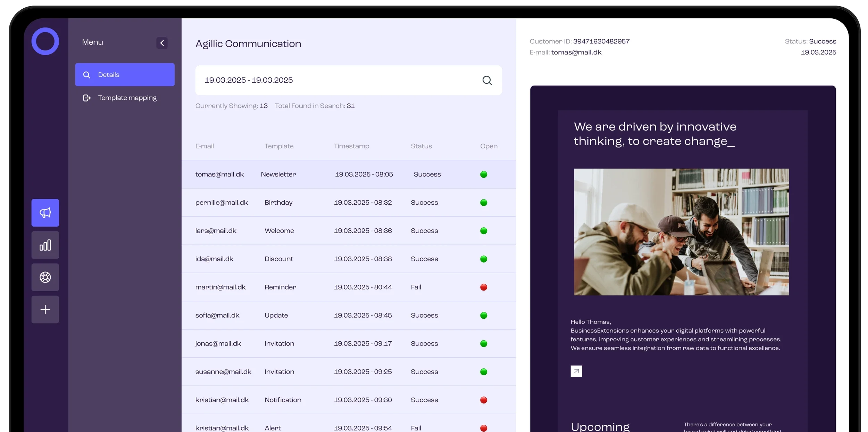868x432 pixels.
Task: Click the lifebuoy support icon
Action: pos(45,277)
